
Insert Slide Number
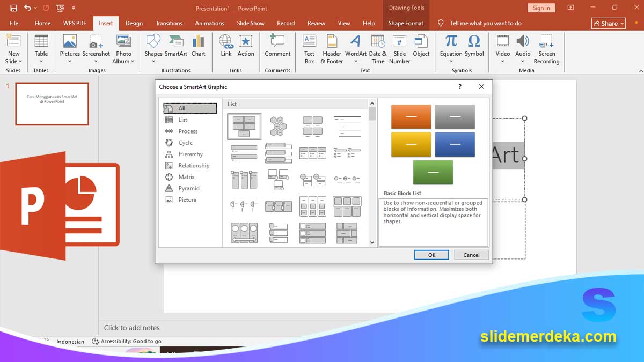[399, 49]
